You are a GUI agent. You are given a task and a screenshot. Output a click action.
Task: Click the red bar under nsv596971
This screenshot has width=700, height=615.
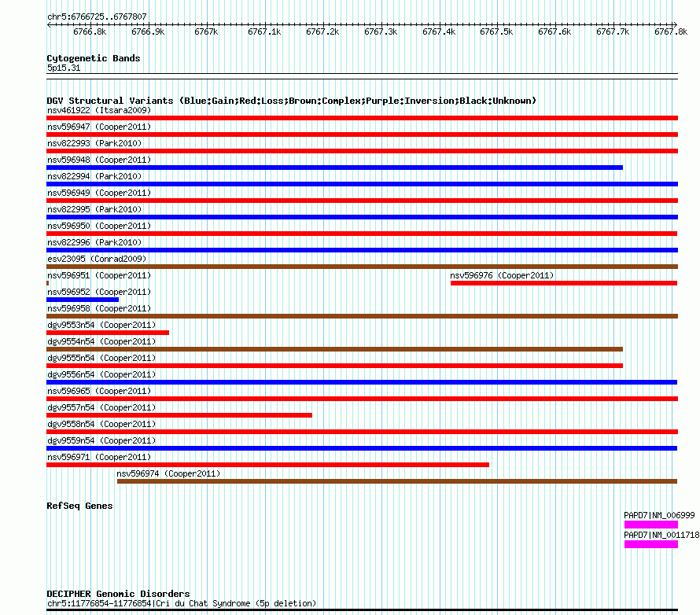coord(268,465)
